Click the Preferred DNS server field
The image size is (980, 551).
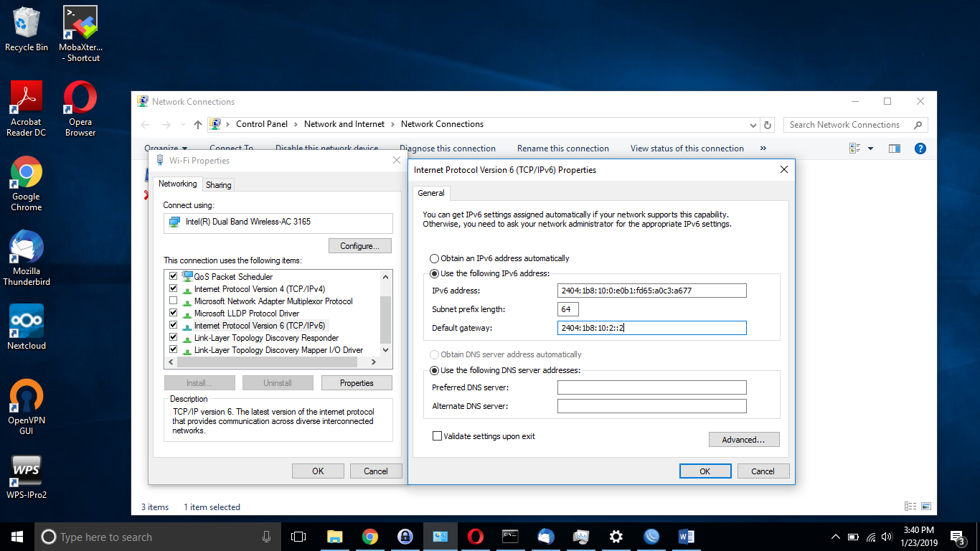pos(651,387)
